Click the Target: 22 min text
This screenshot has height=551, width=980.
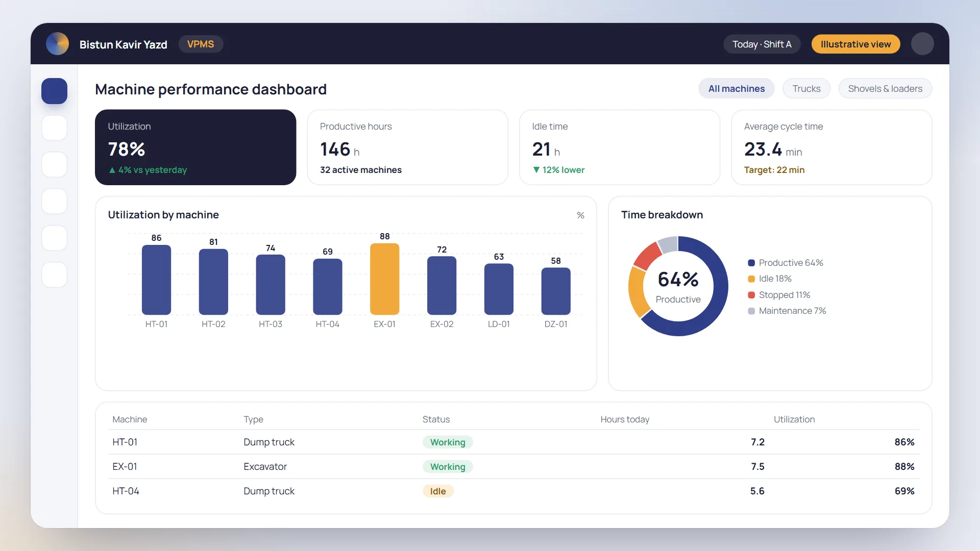(x=774, y=170)
